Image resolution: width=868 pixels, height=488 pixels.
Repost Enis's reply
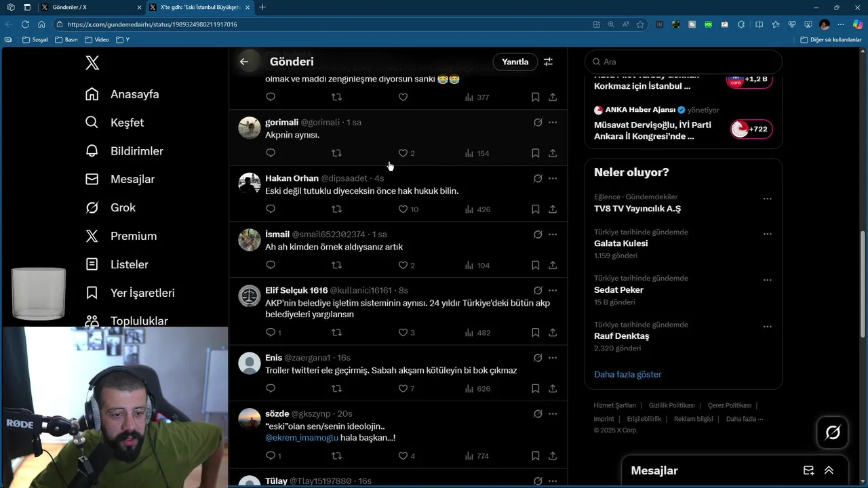point(336,389)
